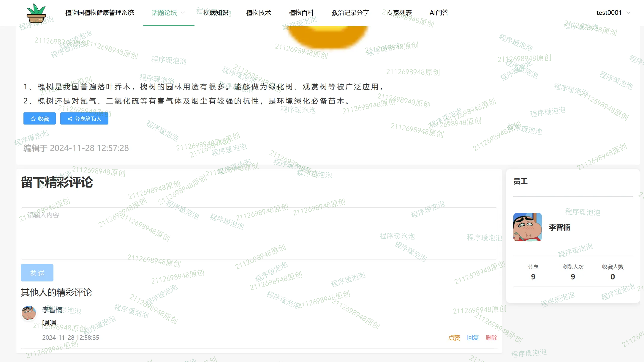The image size is (644, 362).
Task: Navigate to 救治记录分享
Action: [x=350, y=13]
